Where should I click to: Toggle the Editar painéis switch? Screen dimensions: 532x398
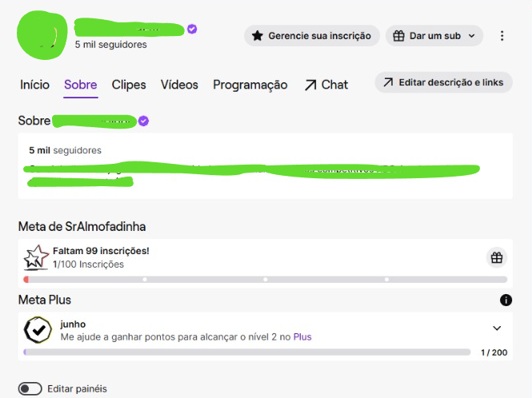[30, 389]
